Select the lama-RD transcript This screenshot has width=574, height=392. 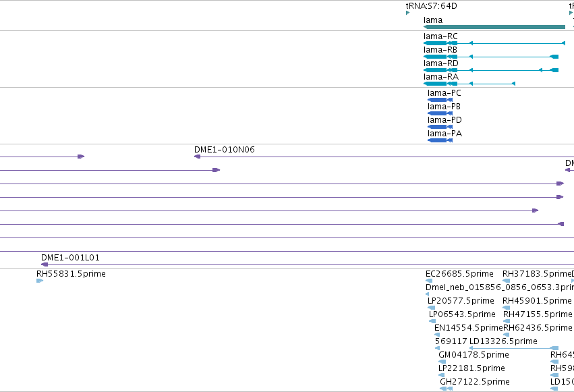point(491,70)
